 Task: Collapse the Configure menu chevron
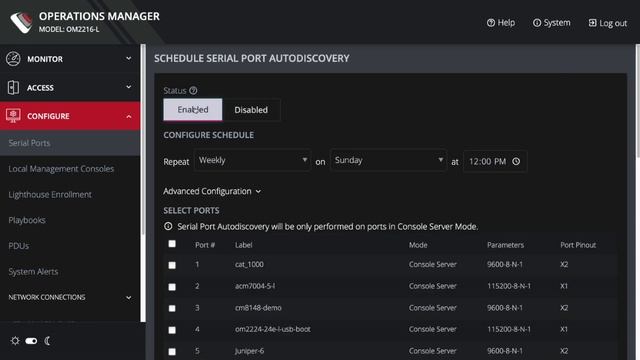129,116
